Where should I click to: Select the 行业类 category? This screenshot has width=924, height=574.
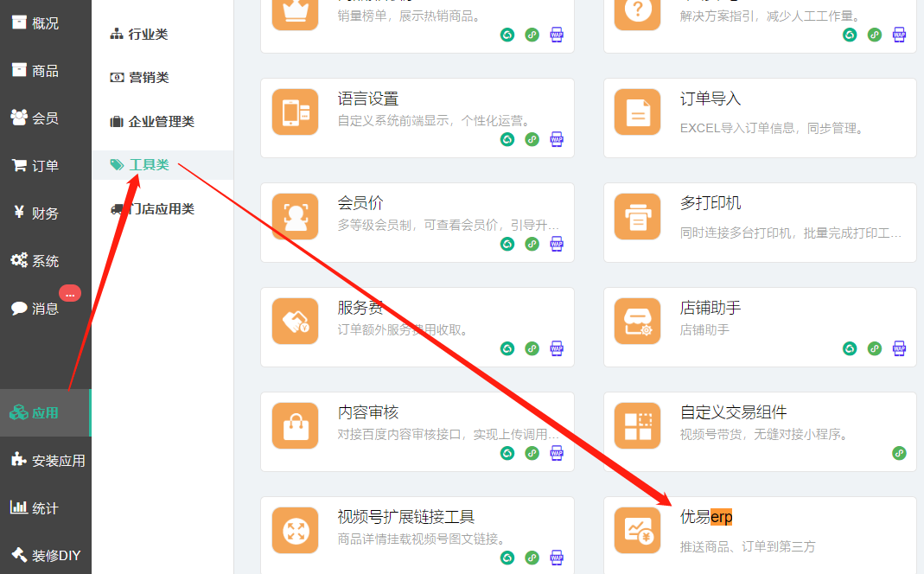pos(139,35)
